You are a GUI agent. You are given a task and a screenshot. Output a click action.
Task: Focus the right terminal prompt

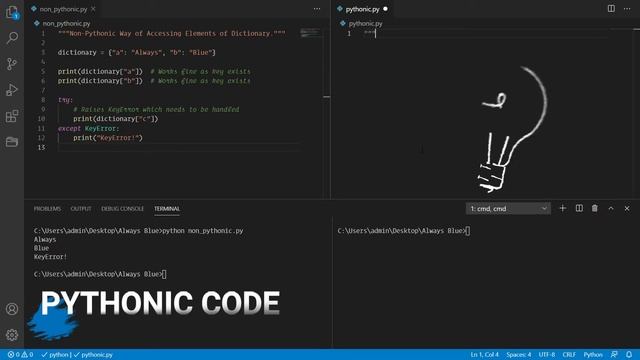click(x=403, y=231)
